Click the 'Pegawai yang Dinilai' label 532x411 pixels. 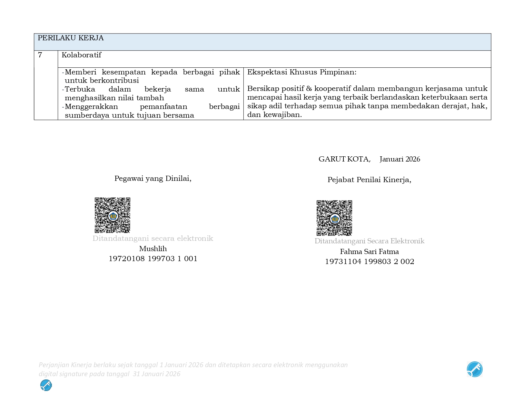153,179
